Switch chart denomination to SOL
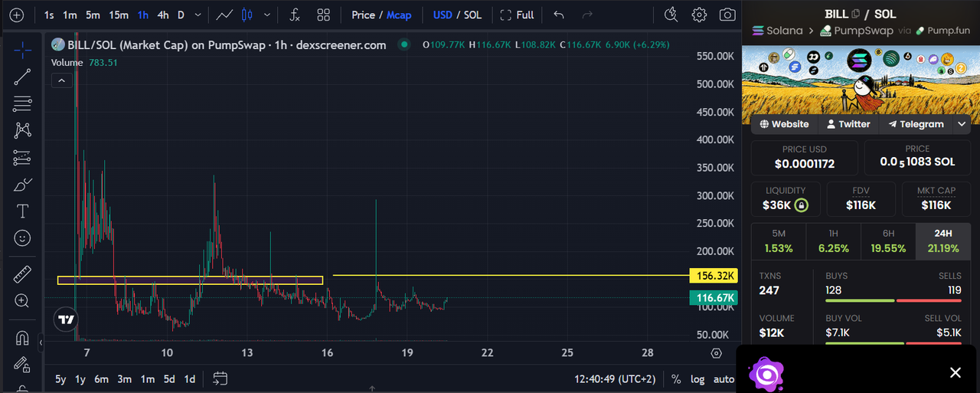 click(x=473, y=15)
